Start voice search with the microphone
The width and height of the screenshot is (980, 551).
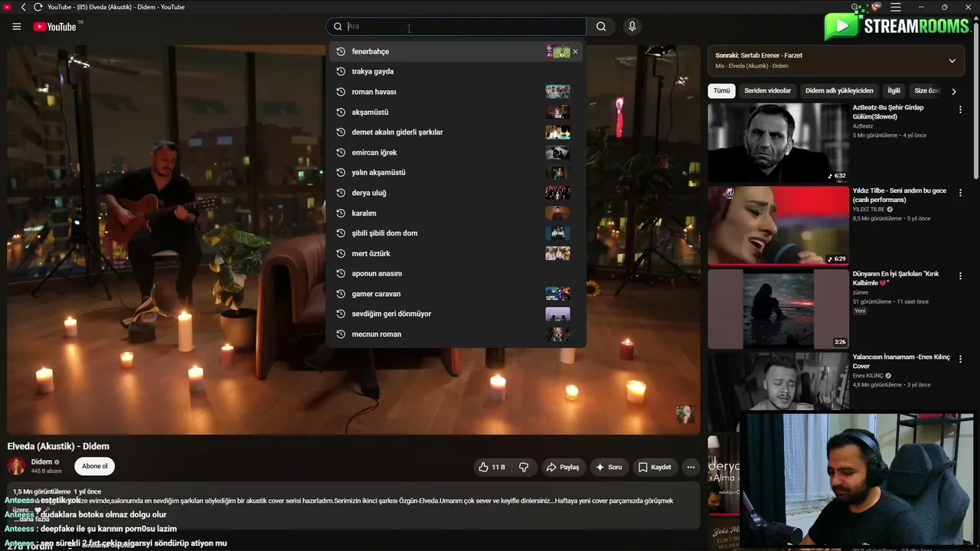click(632, 27)
